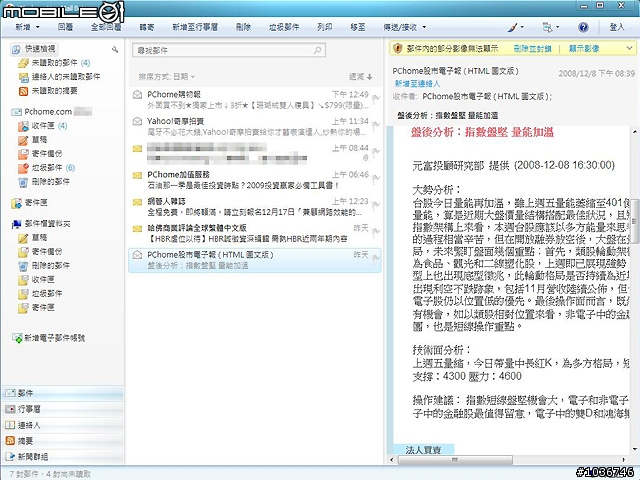Toggle flag on PChome加值服務 message
Image resolution: width=640 pixels, height=480 pixels.
click(x=376, y=178)
